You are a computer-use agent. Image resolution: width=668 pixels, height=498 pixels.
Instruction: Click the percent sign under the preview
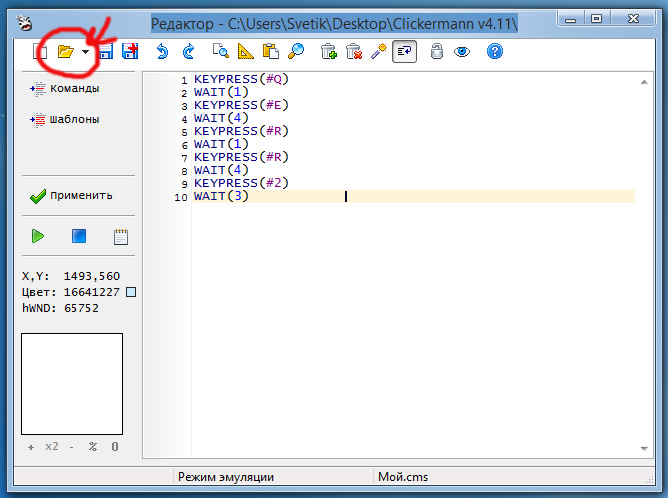point(92,446)
